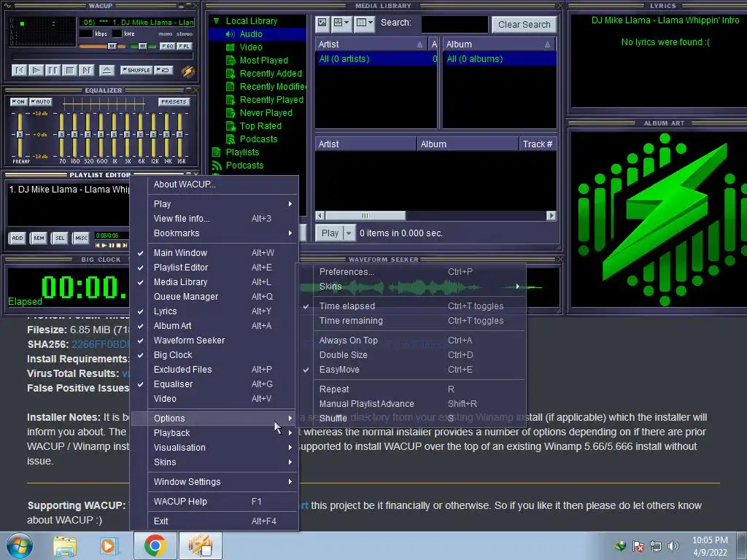Click the MISC button in Playlist Editor

click(81, 238)
